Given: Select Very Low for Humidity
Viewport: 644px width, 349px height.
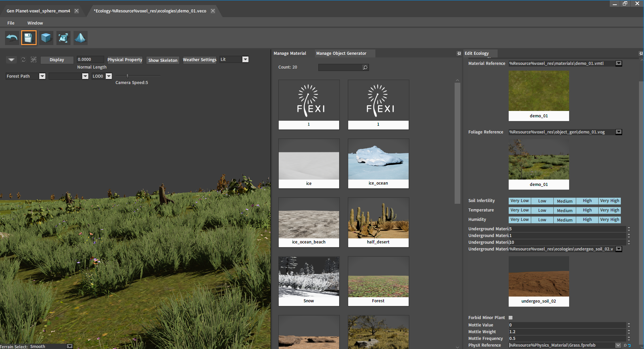Looking at the screenshot, I should (519, 220).
